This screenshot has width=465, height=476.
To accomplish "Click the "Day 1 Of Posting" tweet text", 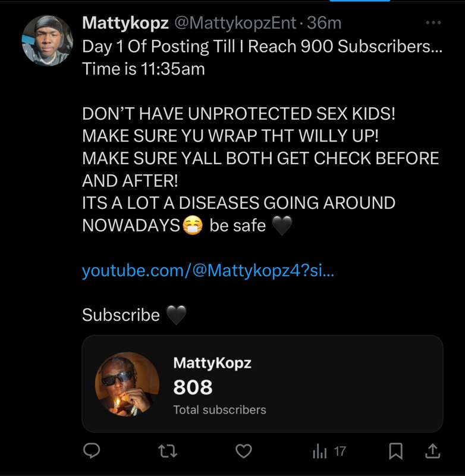I will tap(262, 46).
